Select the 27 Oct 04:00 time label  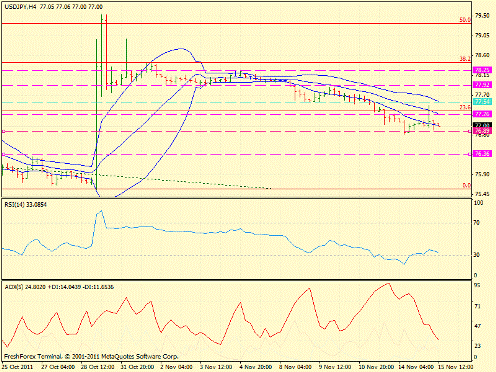(58, 367)
